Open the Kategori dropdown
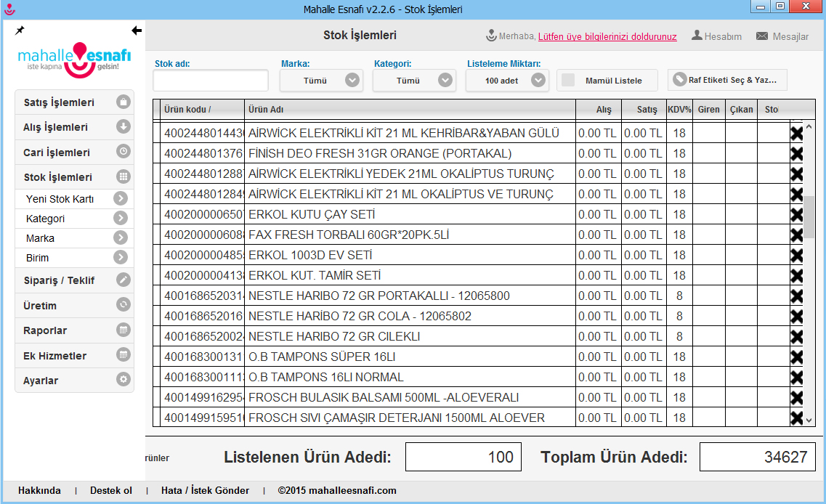This screenshot has width=826, height=504. click(414, 80)
